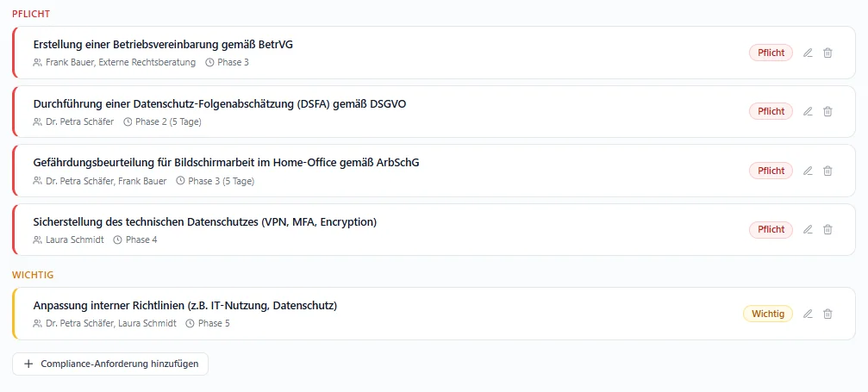Click Compliance-Anforderung hinzufügen button

tap(110, 364)
